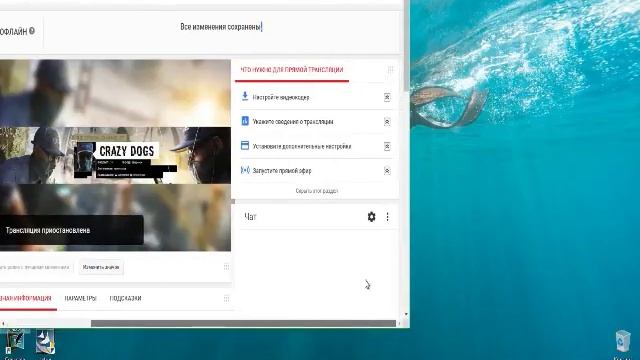The width and height of the screenshot is (640, 360).
Task: Click the help icon next to 'ОФЛАЙН'
Action: pos(32,31)
